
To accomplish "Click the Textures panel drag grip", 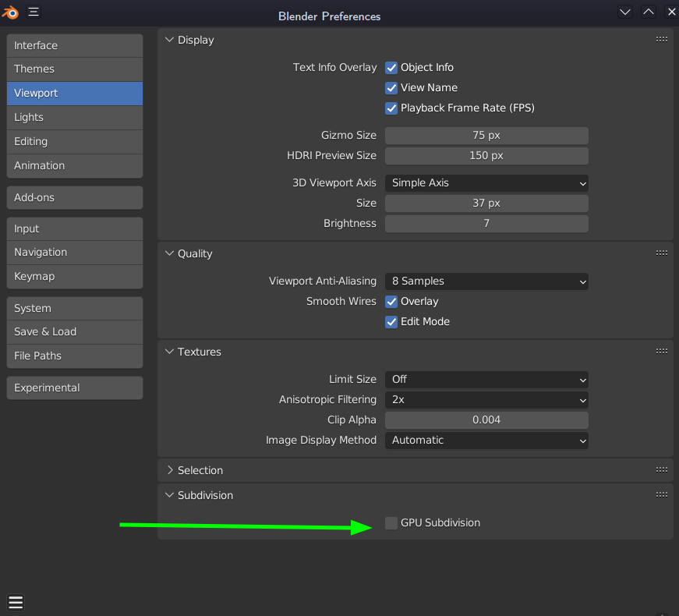I will (661, 352).
